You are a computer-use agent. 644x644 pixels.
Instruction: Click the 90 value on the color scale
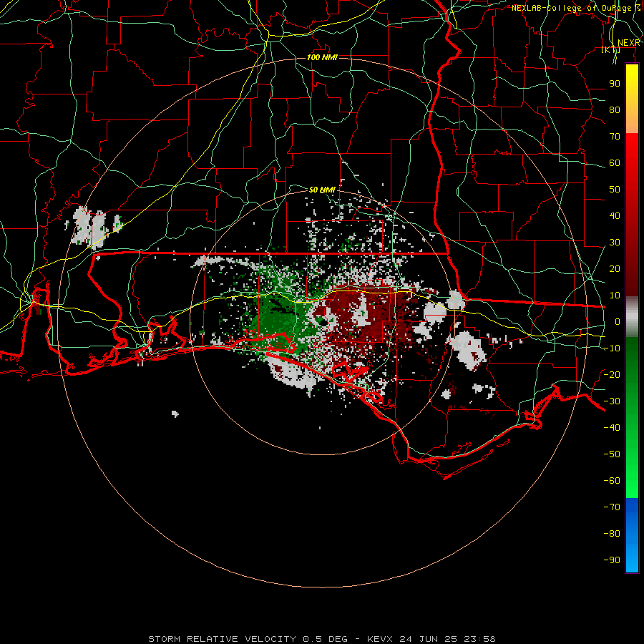point(615,84)
